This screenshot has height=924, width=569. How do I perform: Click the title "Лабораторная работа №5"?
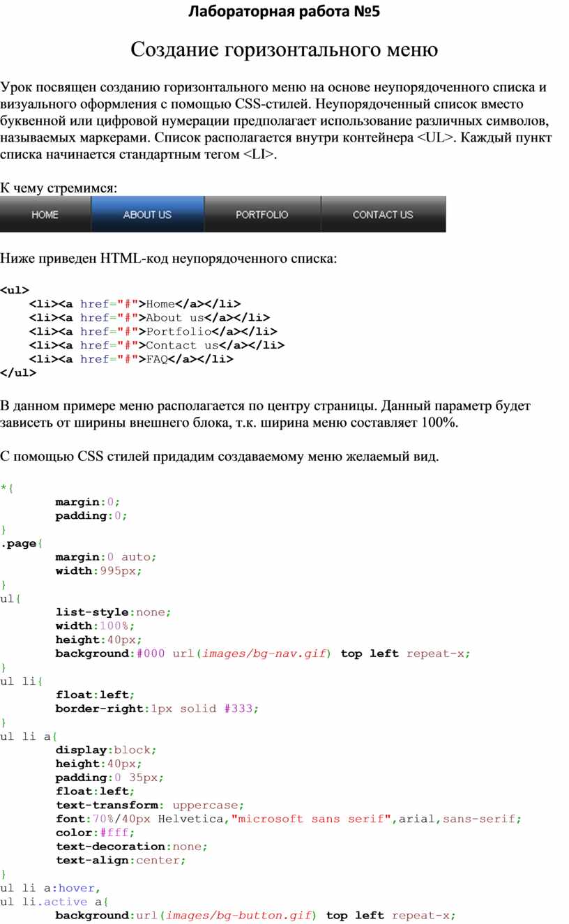pyautogui.click(x=284, y=12)
